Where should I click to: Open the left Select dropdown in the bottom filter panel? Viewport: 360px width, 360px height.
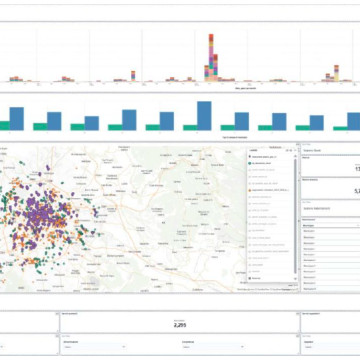[x=94, y=347]
